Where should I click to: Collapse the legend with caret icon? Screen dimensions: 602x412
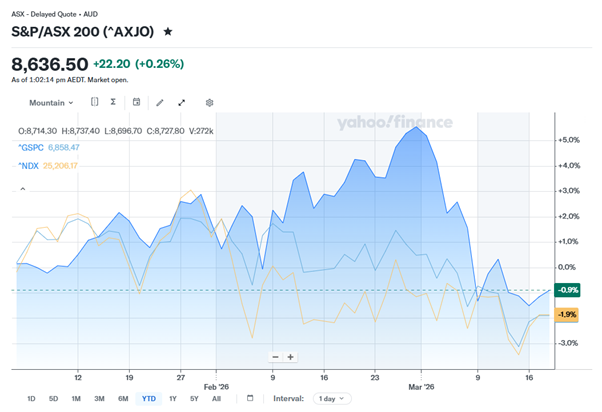pyautogui.click(x=23, y=189)
